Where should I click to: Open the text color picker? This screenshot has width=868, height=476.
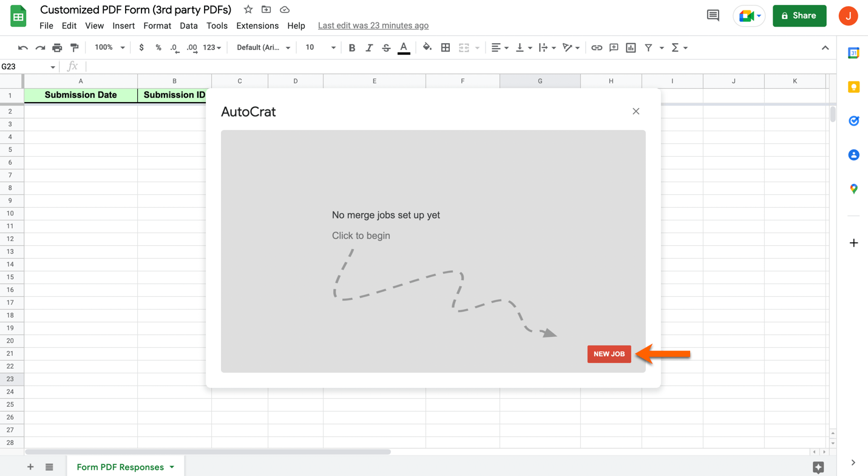pyautogui.click(x=404, y=48)
